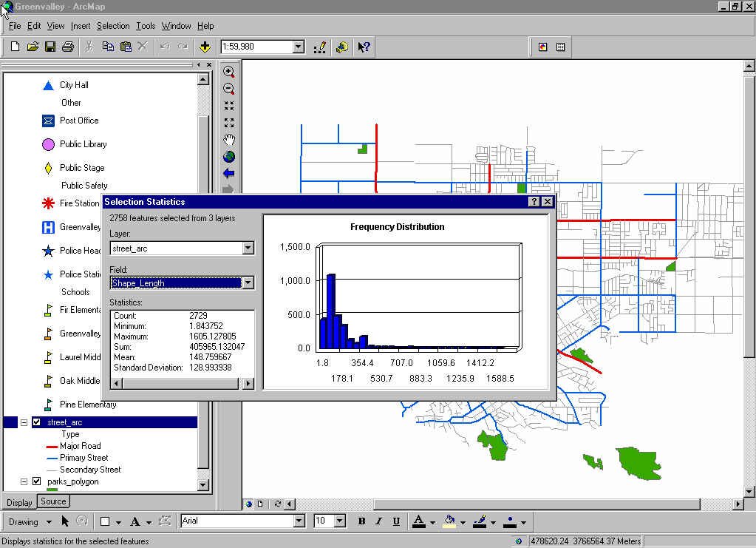
Task: Refresh the map view
Action: tap(278, 504)
